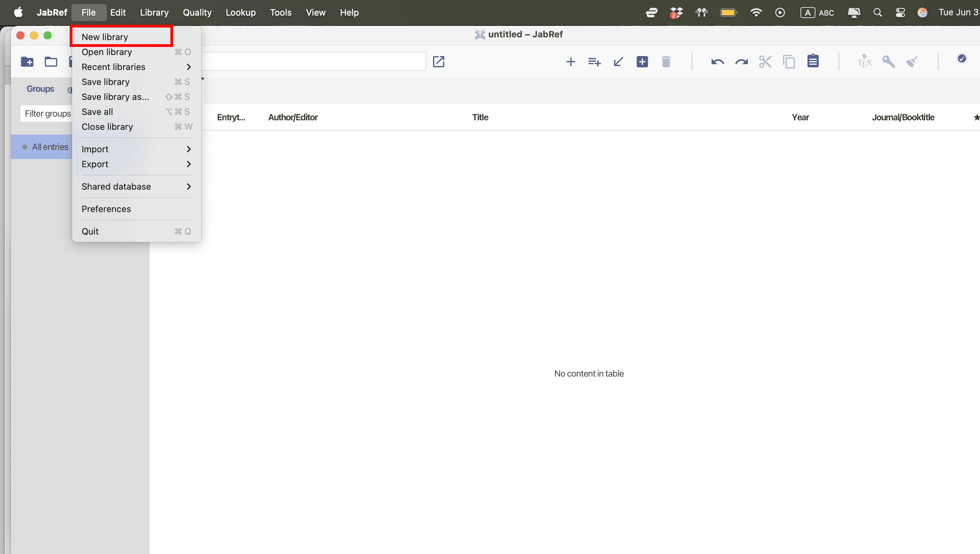Click the Delete entry trash icon
Viewport: 980px width, 554px height.
666,62
